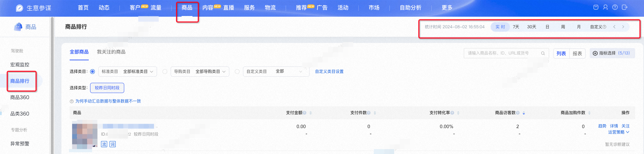This screenshot has height=154, width=644.
Task: Open the user account icon
Action: [x=605, y=7]
